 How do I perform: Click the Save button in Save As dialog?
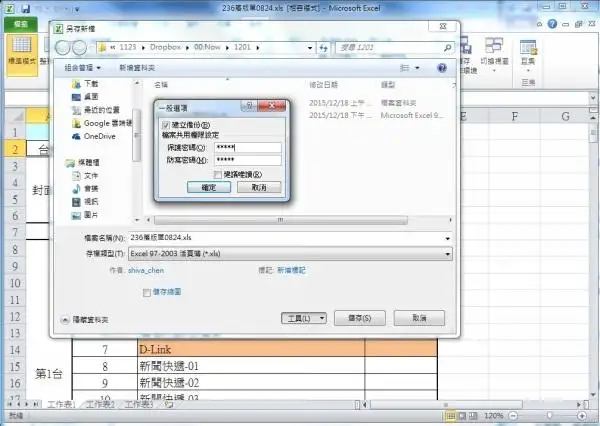tap(360, 318)
